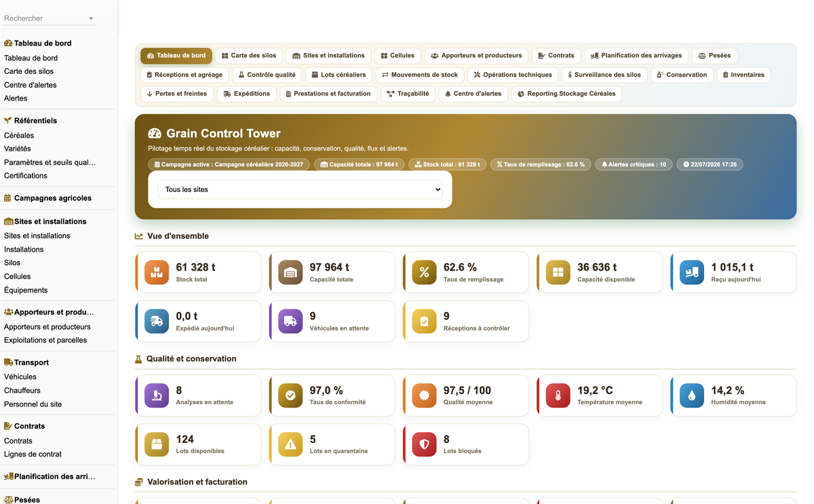This screenshot has height=504, width=814.
Task: Select the Pertes et freintes tab
Action: click(x=177, y=94)
